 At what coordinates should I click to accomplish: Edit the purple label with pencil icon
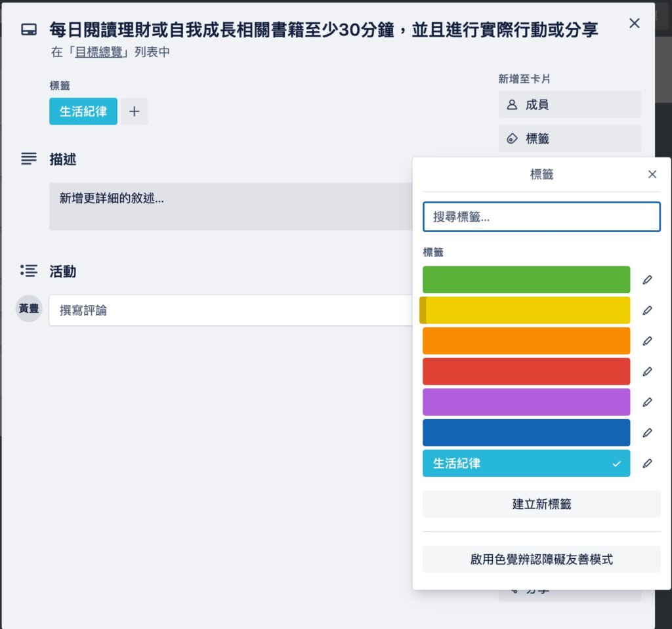(647, 402)
